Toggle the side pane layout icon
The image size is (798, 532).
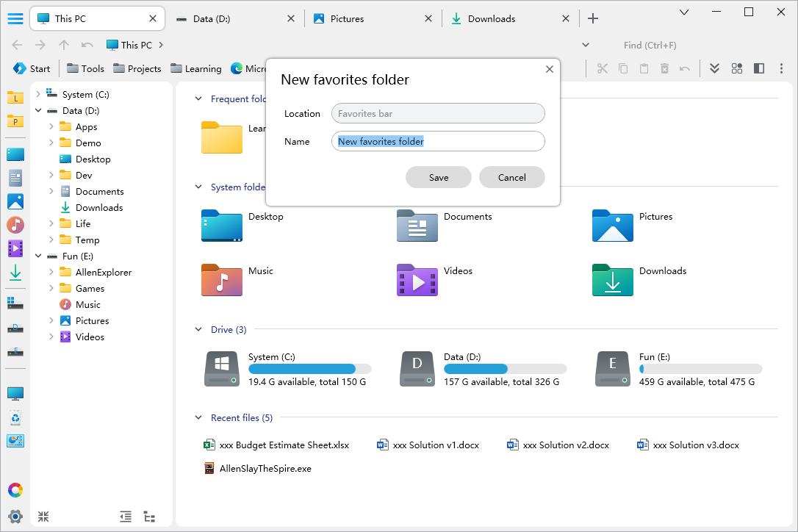[x=759, y=68]
